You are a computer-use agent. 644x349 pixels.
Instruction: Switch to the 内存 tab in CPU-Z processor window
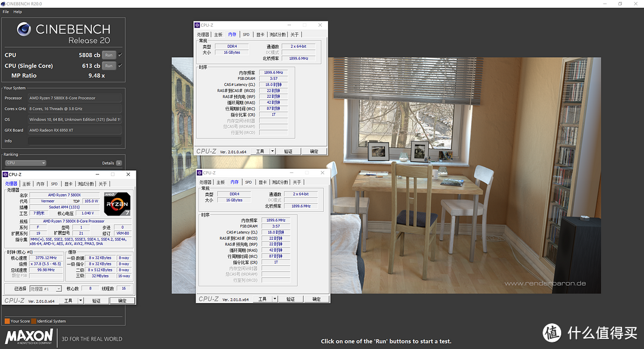[x=41, y=184]
